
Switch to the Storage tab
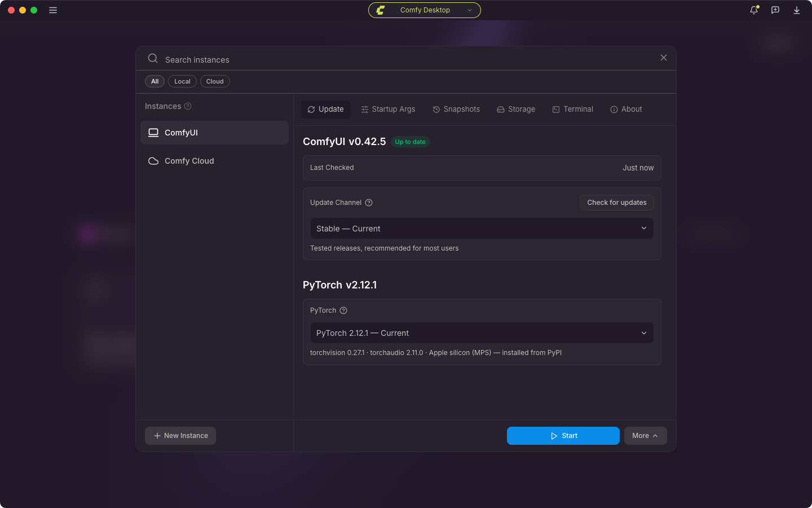516,110
